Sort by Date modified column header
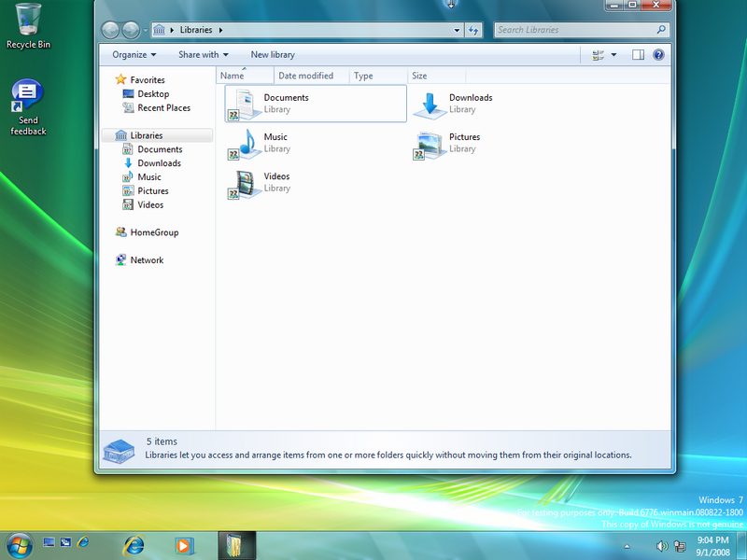Image resolution: width=747 pixels, height=560 pixels. [x=305, y=76]
